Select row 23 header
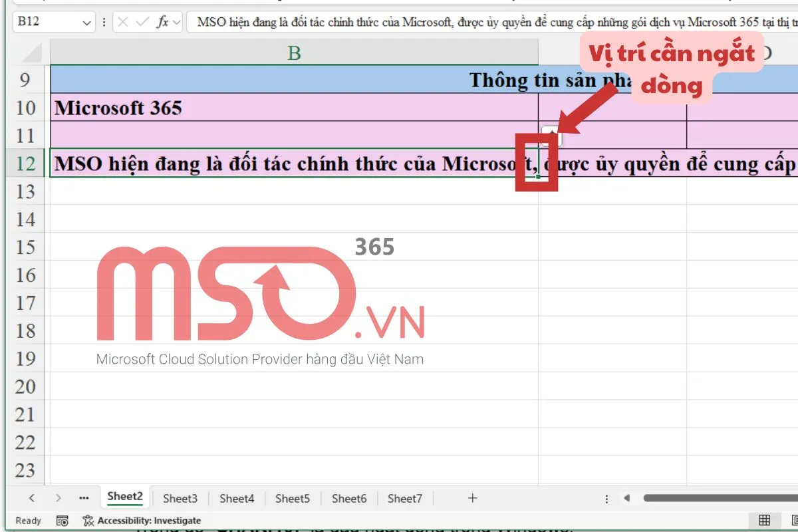Viewport: 798px width, 532px height. (x=26, y=470)
